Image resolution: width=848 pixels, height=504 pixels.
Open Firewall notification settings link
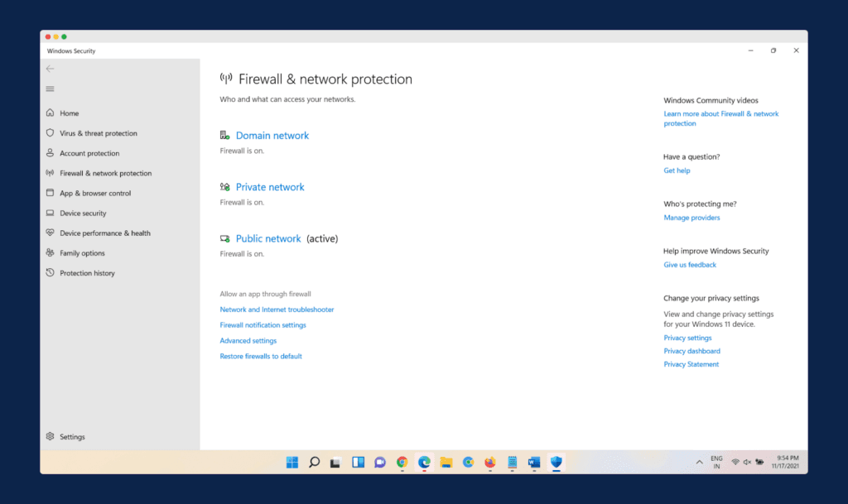(263, 325)
